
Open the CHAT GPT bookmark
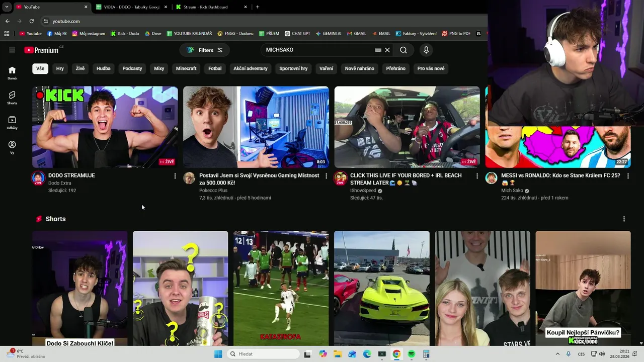click(x=297, y=34)
